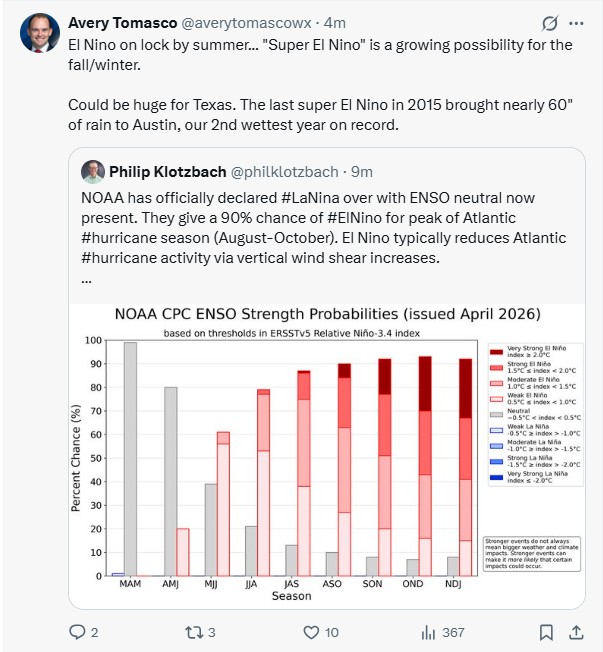Expand the quoted tweet's truncated text ellipsis
The width and height of the screenshot is (603, 652).
[x=86, y=280]
